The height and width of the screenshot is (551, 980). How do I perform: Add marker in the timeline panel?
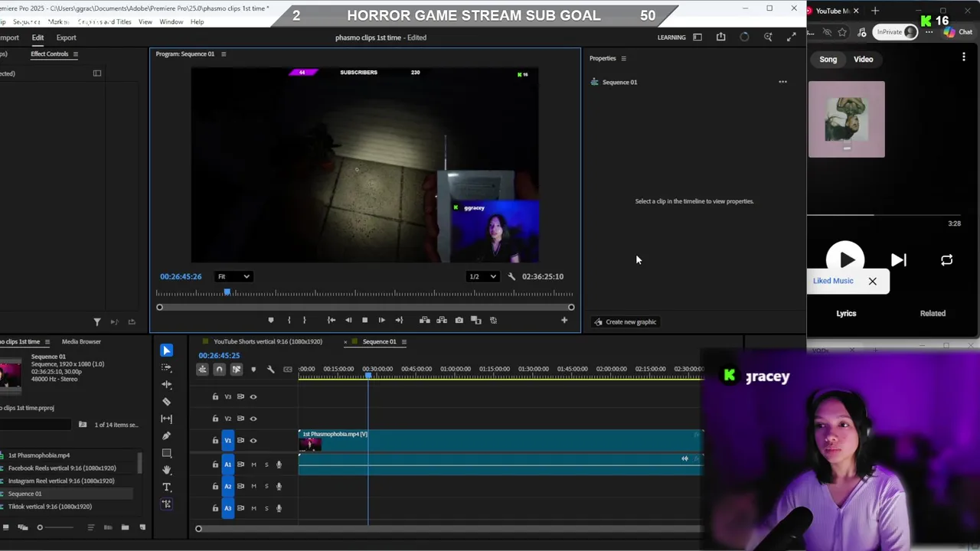253,370
